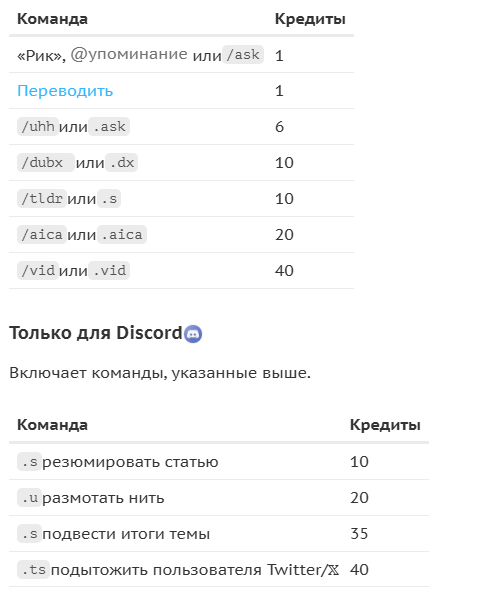Click the подвести итоги темы row
Image resolution: width=496 pixels, height=596 pixels.
(219, 534)
